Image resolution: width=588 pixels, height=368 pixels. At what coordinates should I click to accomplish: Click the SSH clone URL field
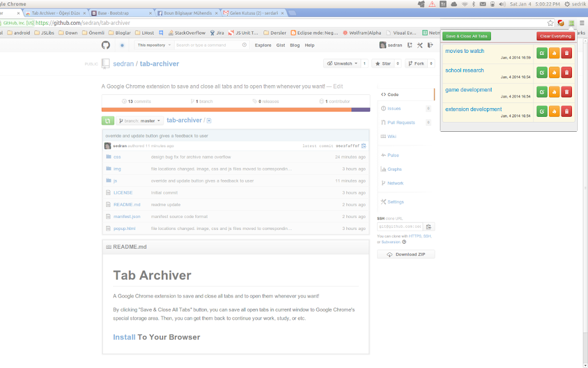(x=400, y=227)
